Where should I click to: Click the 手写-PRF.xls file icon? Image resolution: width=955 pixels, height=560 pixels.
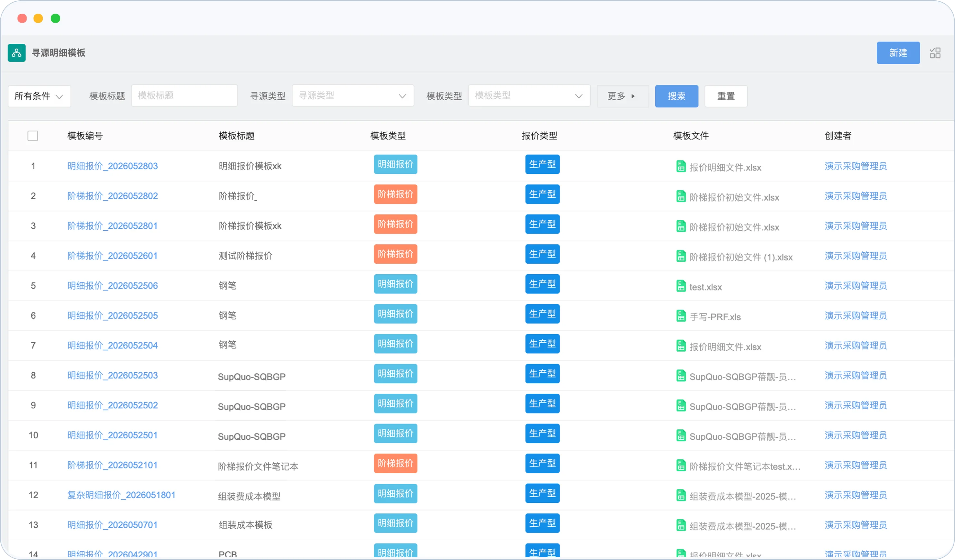tap(681, 316)
